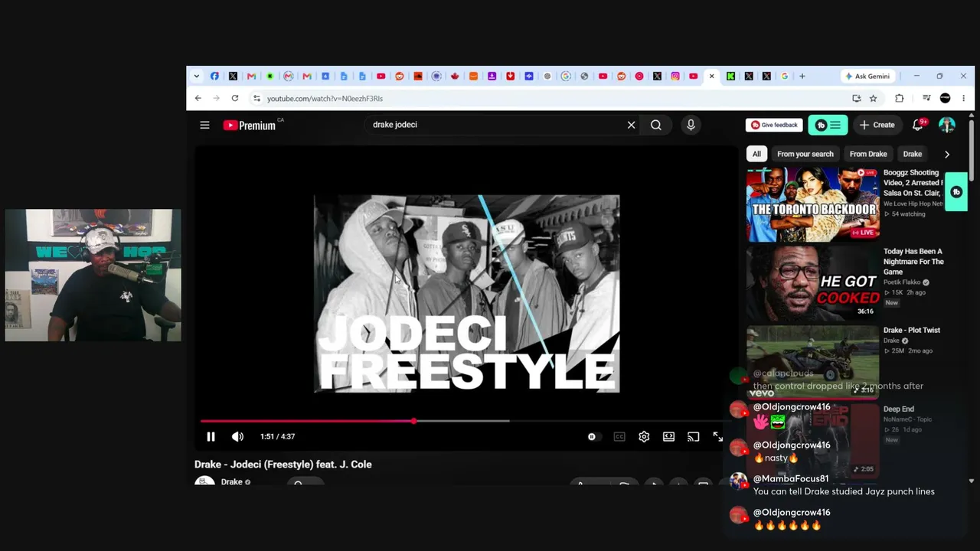Image resolution: width=980 pixels, height=551 pixels.
Task: Open the Create menu
Action: coord(877,125)
